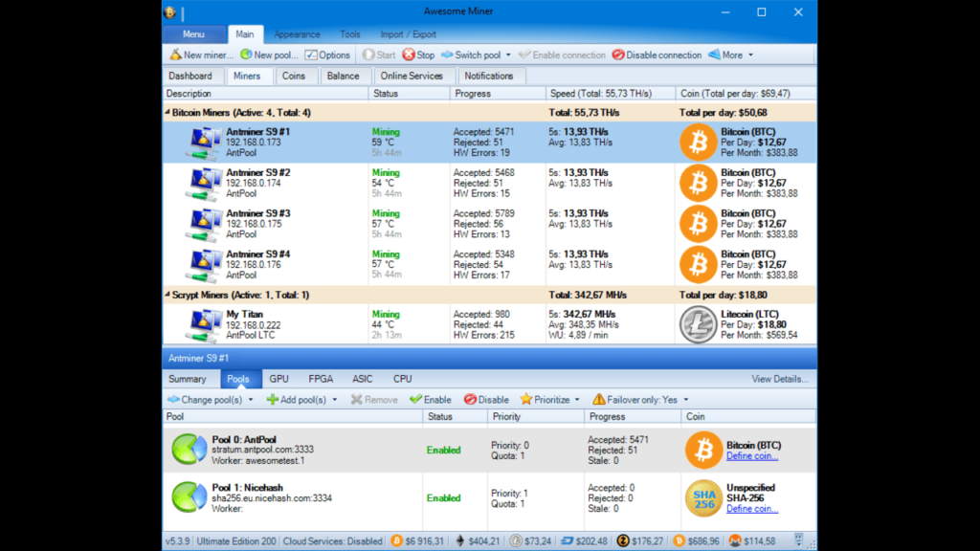Image resolution: width=980 pixels, height=551 pixels.
Task: Click the orange coin icon beside $686,96 in status bar
Action: pyautogui.click(x=679, y=541)
